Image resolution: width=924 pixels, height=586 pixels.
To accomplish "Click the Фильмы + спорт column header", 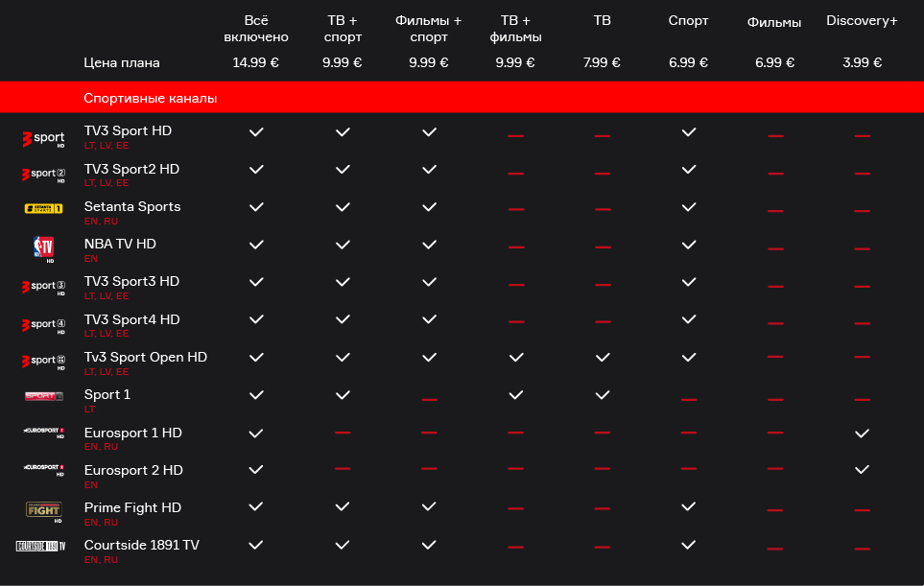I will 428,29.
